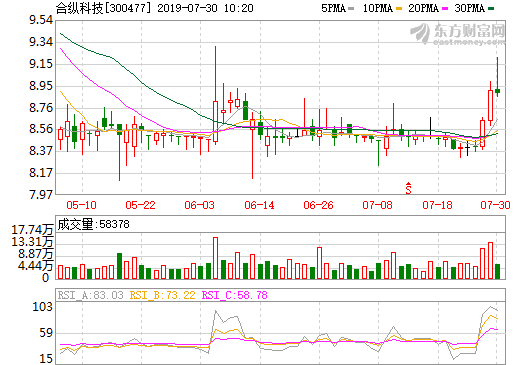Click the 成交量:58378 volume label

(x=93, y=224)
